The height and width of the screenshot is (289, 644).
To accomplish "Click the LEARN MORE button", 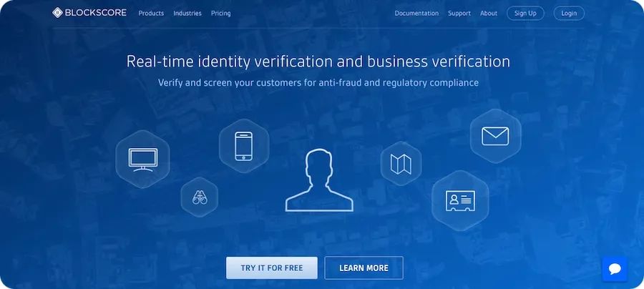I will (364, 268).
